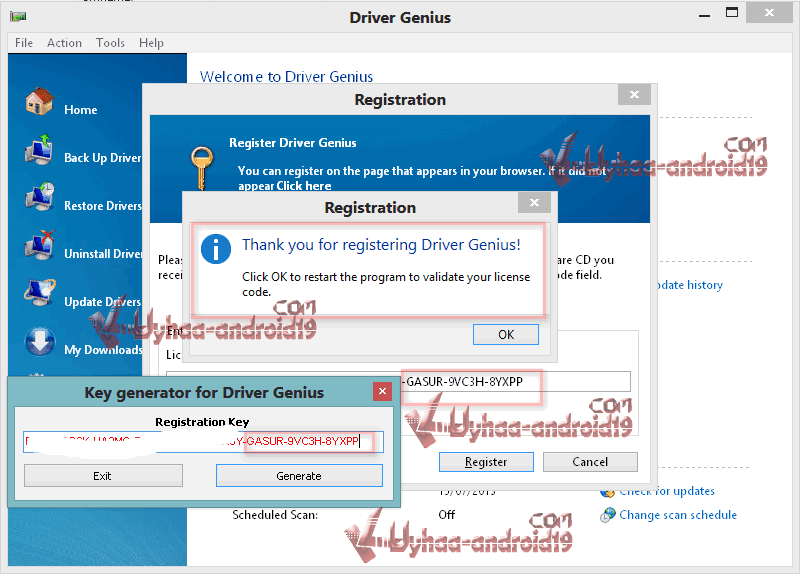
Task: Open the Change scan schedule link
Action: (678, 515)
